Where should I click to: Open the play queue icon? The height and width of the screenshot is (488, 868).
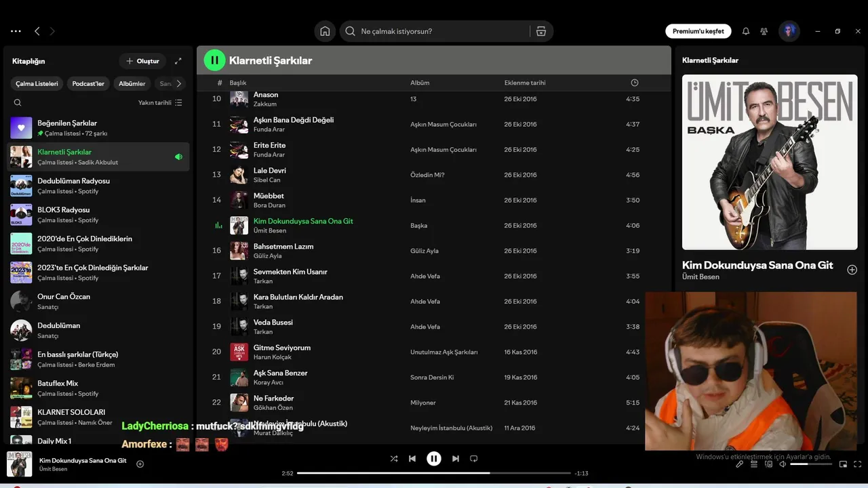tap(754, 464)
